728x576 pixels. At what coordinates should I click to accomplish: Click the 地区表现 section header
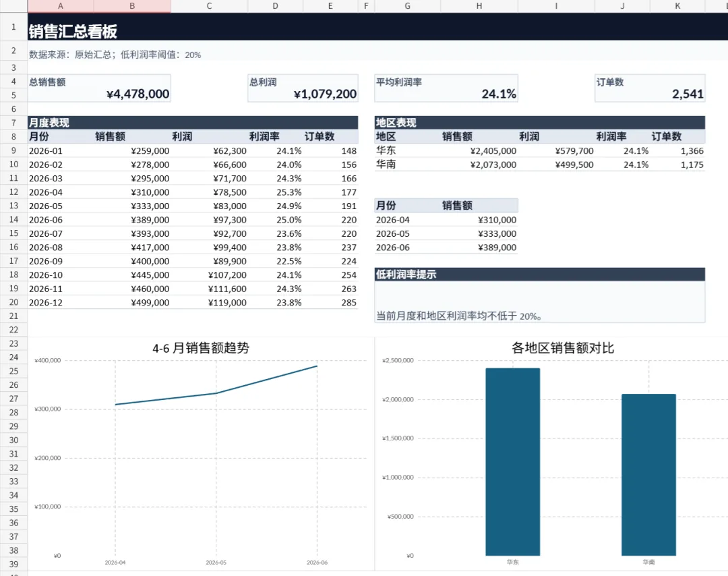click(539, 123)
